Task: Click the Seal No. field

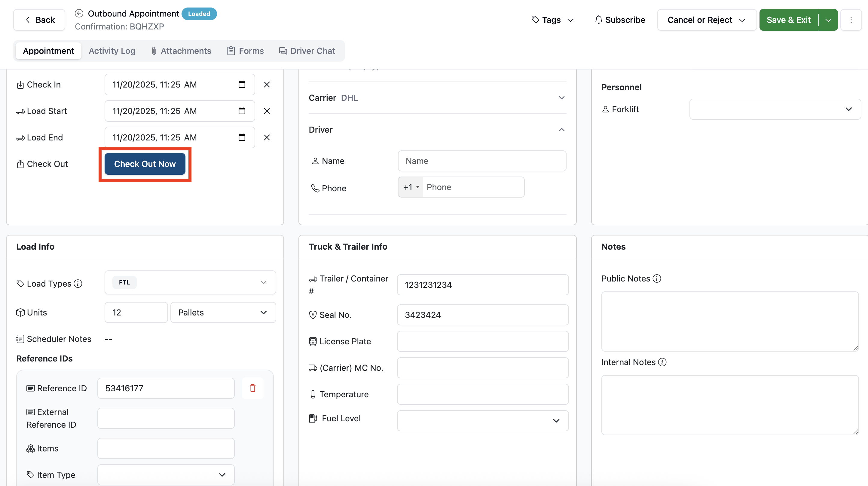Action: [482, 315]
